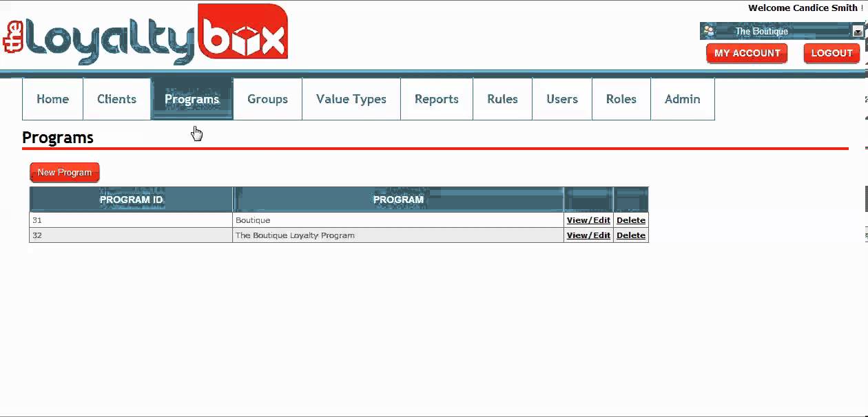Screen dimensions: 868x417
Task: Click the PROGRAM ID column header
Action: pyautogui.click(x=131, y=200)
